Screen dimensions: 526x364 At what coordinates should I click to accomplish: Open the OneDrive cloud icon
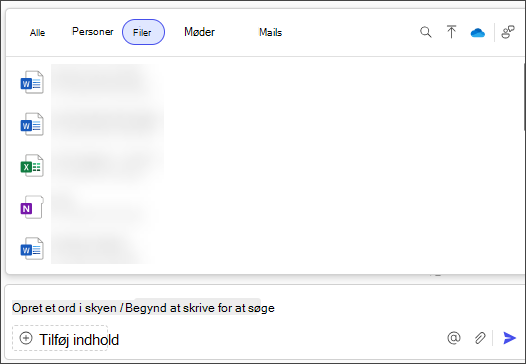point(478,33)
